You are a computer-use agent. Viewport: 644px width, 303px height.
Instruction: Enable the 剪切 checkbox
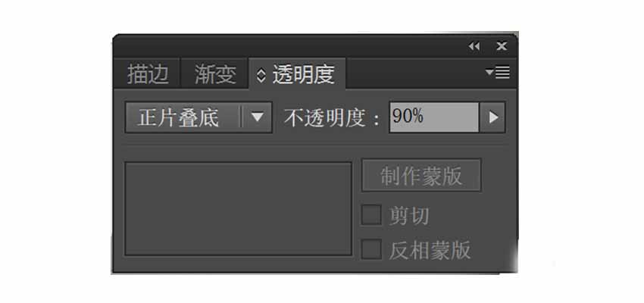[x=371, y=215]
